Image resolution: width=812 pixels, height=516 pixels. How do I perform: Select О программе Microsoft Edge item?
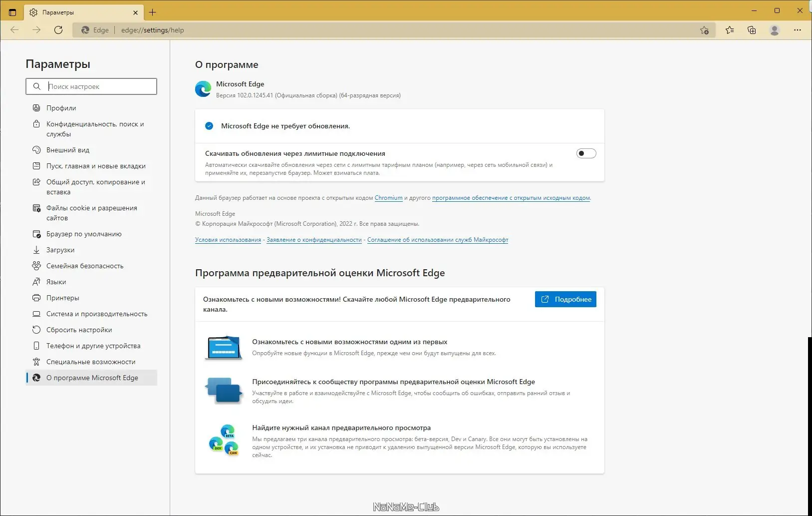(x=91, y=378)
